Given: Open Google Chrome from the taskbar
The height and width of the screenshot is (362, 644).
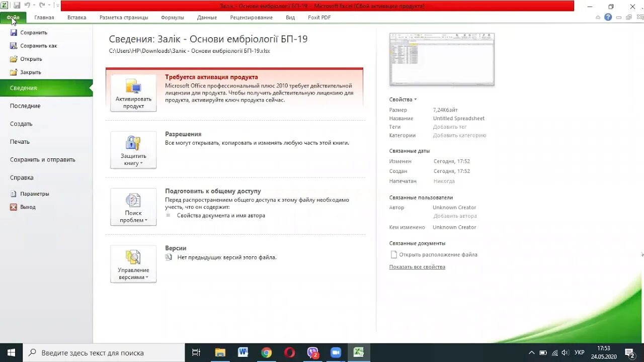Looking at the screenshot, I should (x=266, y=352).
